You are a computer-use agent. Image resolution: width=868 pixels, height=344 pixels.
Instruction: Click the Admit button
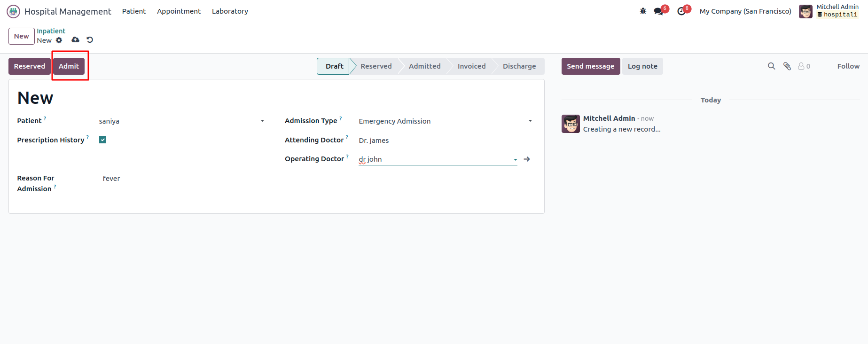[x=69, y=66]
